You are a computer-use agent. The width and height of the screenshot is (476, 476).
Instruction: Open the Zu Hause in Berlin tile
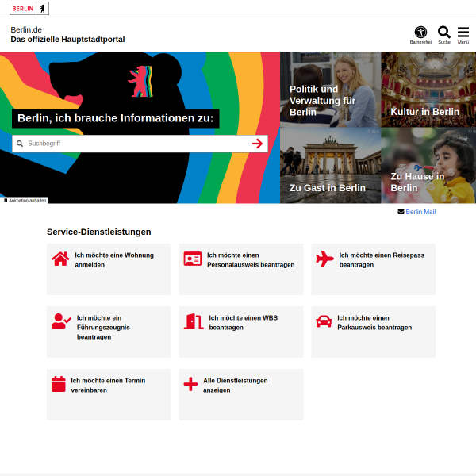[428, 166]
